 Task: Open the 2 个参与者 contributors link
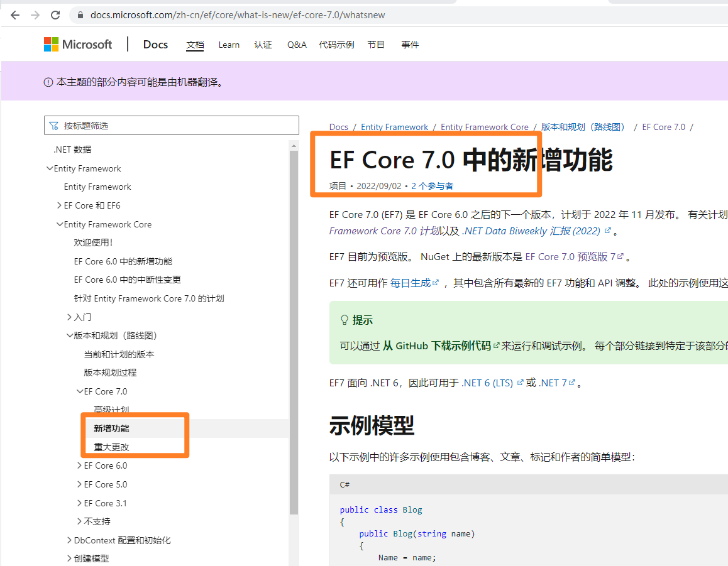(x=433, y=186)
